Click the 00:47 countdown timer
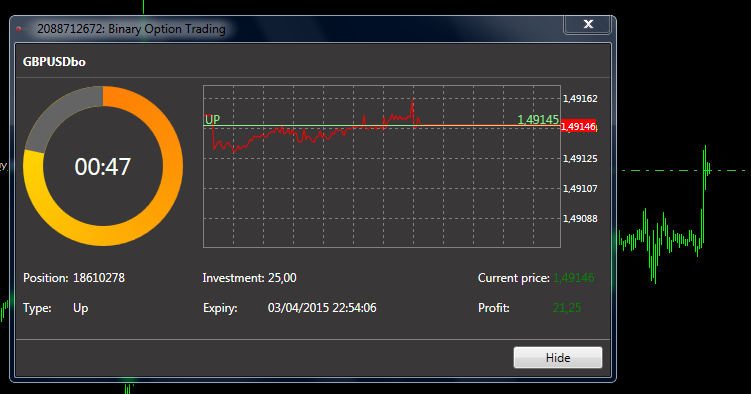Screen dimensions: 751x394 (x=102, y=167)
